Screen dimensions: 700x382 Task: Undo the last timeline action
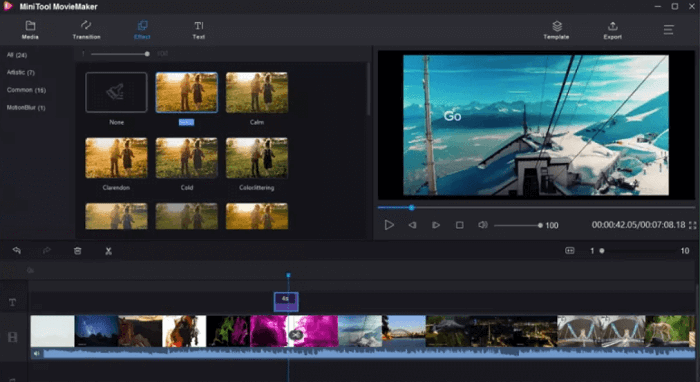[x=17, y=251]
